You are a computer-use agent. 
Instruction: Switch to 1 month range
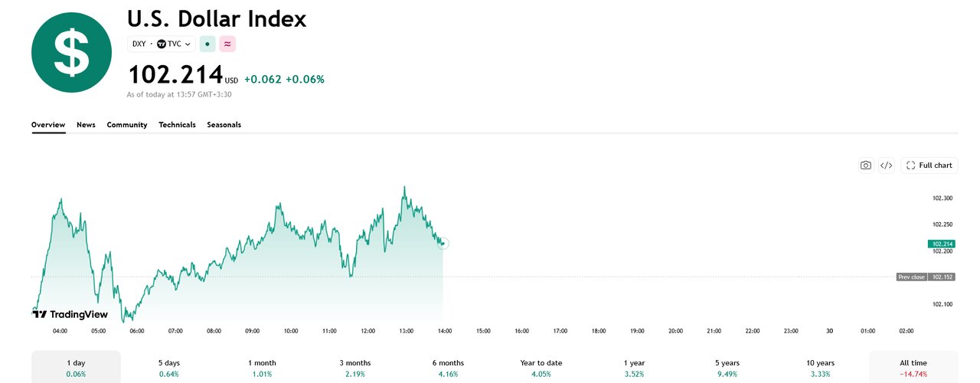click(x=262, y=368)
